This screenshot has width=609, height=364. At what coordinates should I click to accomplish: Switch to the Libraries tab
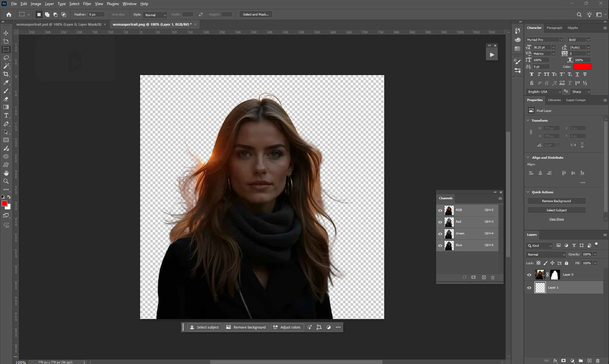[x=554, y=100]
